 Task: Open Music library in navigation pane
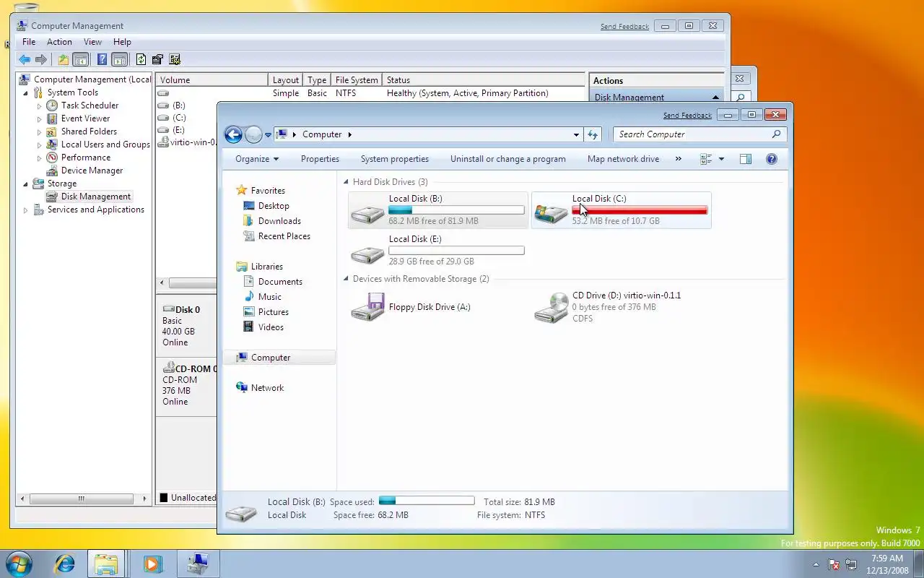point(270,297)
